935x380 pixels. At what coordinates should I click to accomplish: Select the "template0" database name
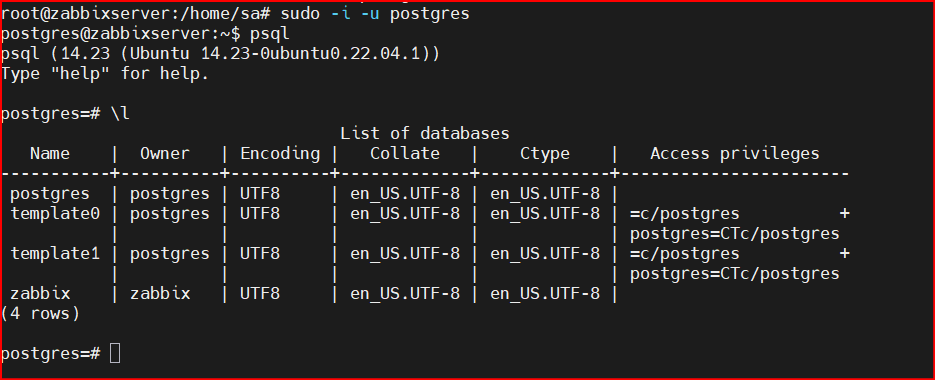tap(55, 214)
